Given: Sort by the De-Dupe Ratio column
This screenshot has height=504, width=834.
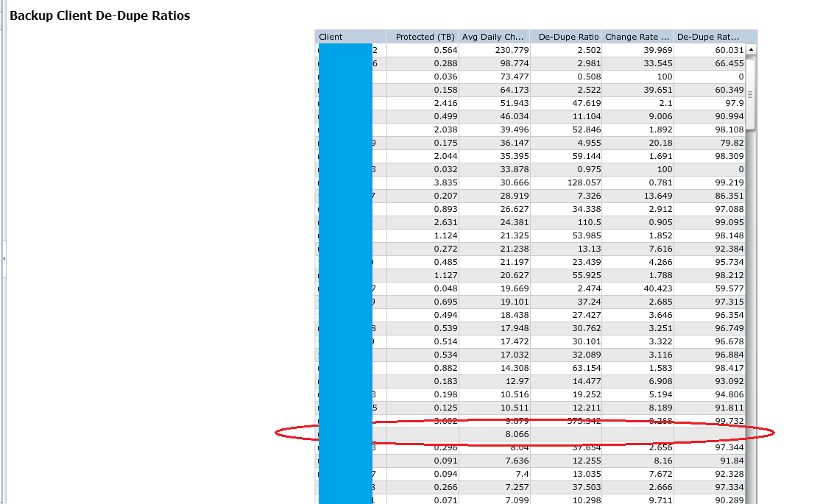Looking at the screenshot, I should pyautogui.click(x=567, y=36).
